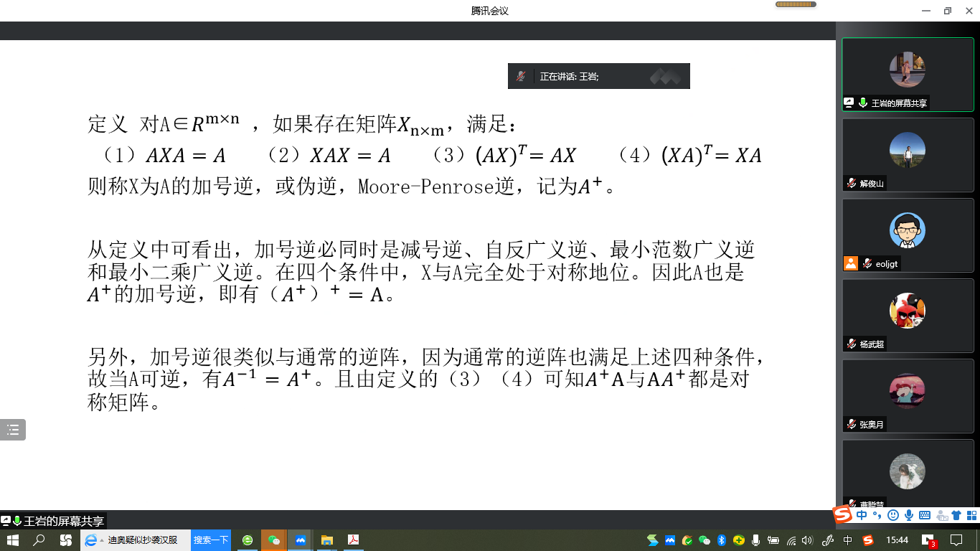The width and height of the screenshot is (980, 551).
Task: Open the Windows notification center
Action: click(956, 540)
